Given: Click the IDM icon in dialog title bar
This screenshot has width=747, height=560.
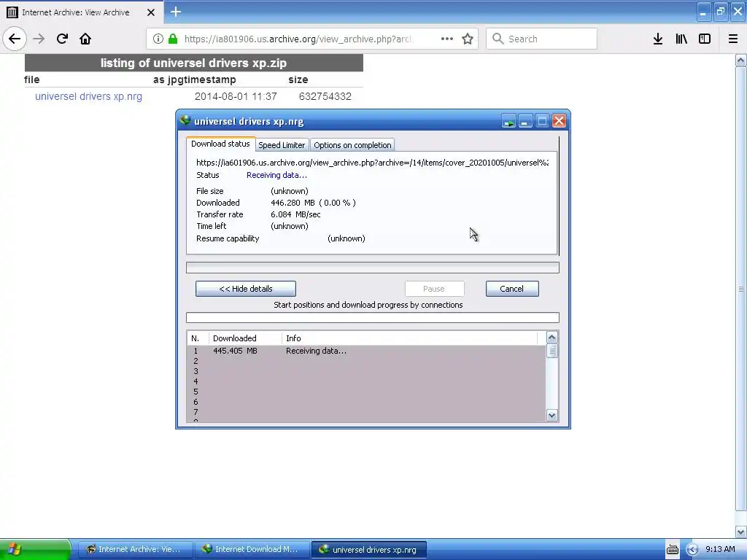Looking at the screenshot, I should 185,121.
